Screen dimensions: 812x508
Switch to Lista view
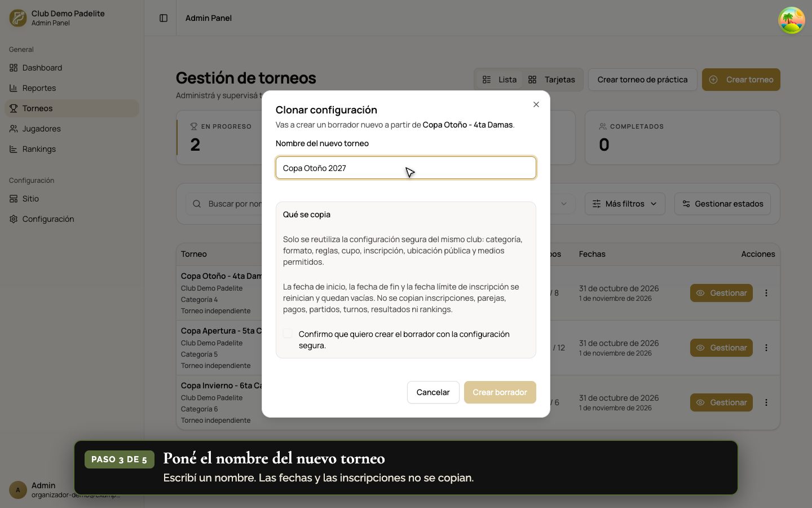pos(500,80)
